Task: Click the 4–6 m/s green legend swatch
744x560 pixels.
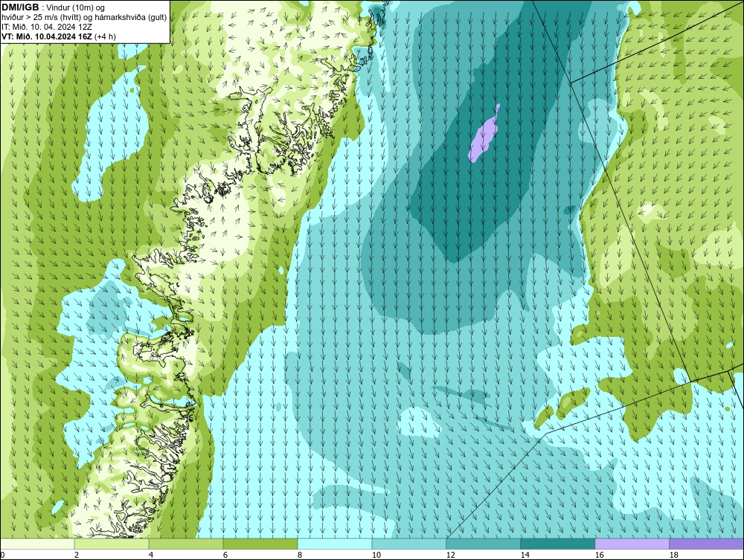Action: tap(186, 544)
